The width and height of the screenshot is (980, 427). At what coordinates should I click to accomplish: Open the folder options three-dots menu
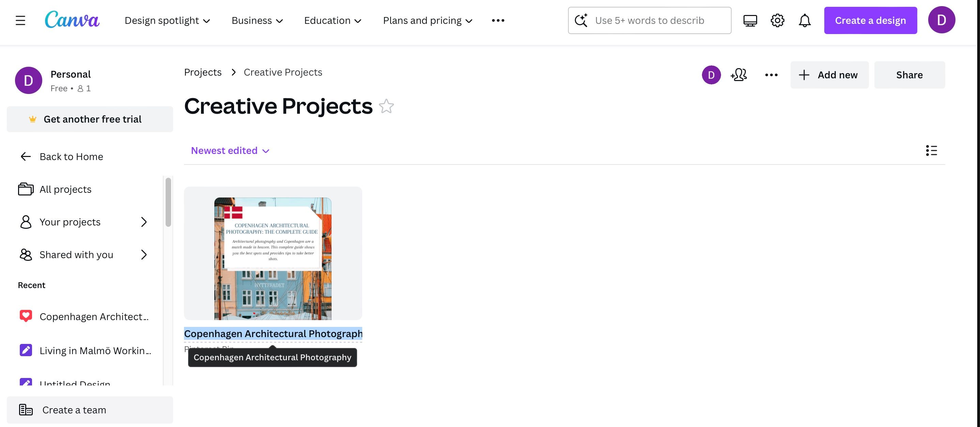(771, 75)
